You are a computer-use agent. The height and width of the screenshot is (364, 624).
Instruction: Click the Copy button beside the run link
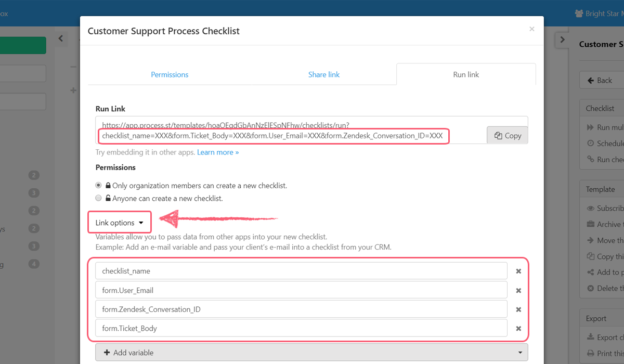pos(507,135)
